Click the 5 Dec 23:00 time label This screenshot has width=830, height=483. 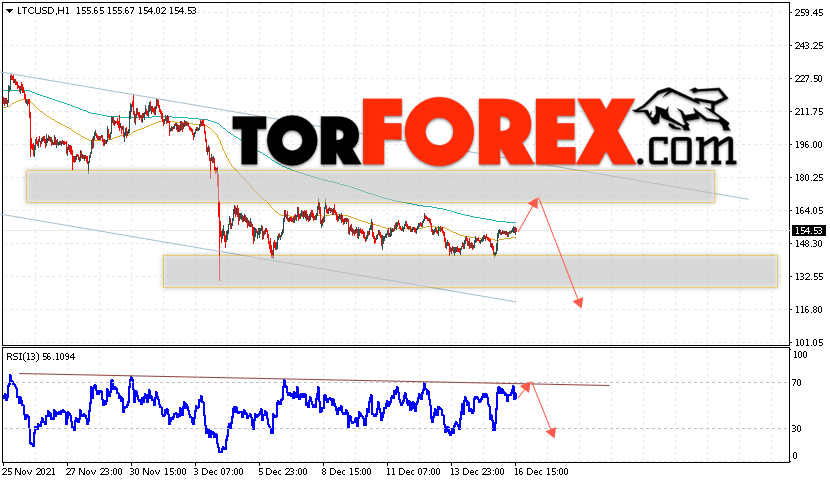coord(283,471)
